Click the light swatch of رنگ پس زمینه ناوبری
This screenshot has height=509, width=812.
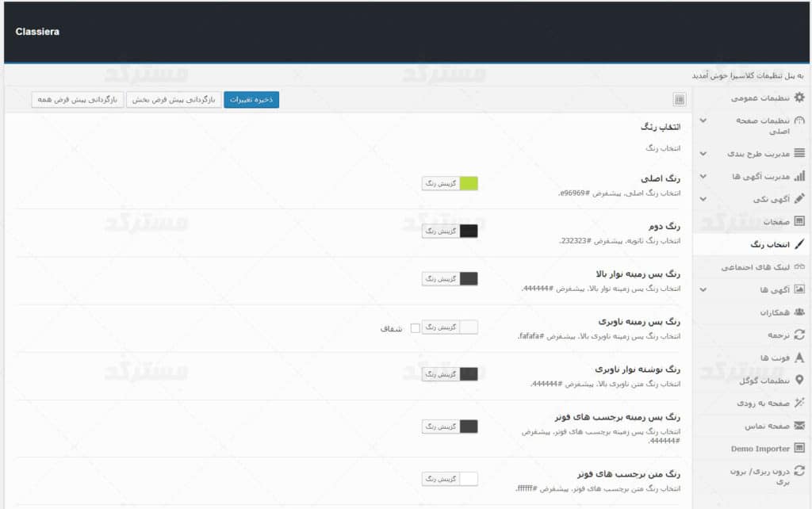pyautogui.click(x=469, y=327)
